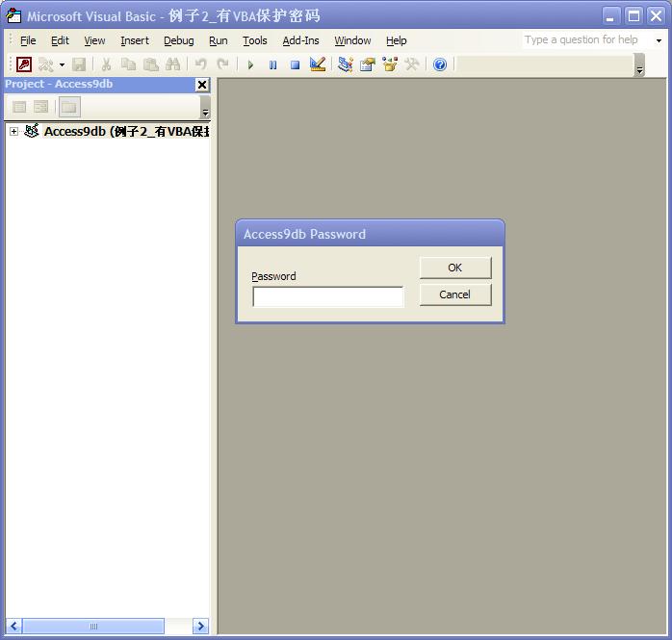Click the Copy icon in the toolbar
Image resolution: width=672 pixels, height=640 pixels.
[x=128, y=64]
